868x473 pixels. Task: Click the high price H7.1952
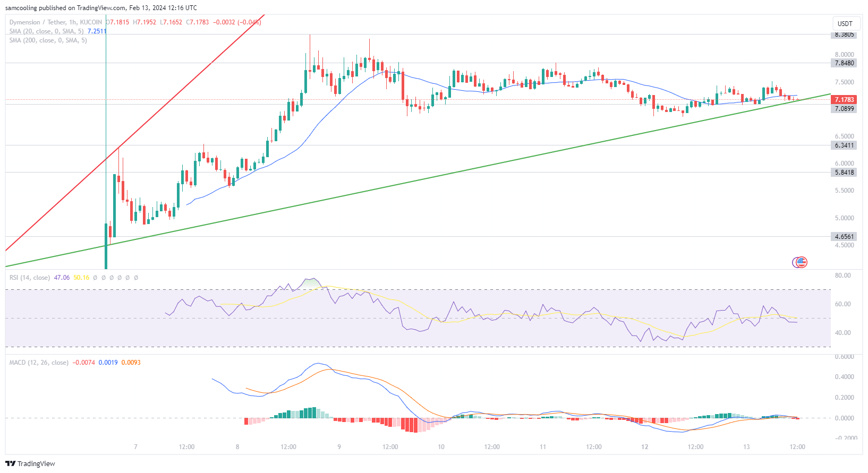144,22
